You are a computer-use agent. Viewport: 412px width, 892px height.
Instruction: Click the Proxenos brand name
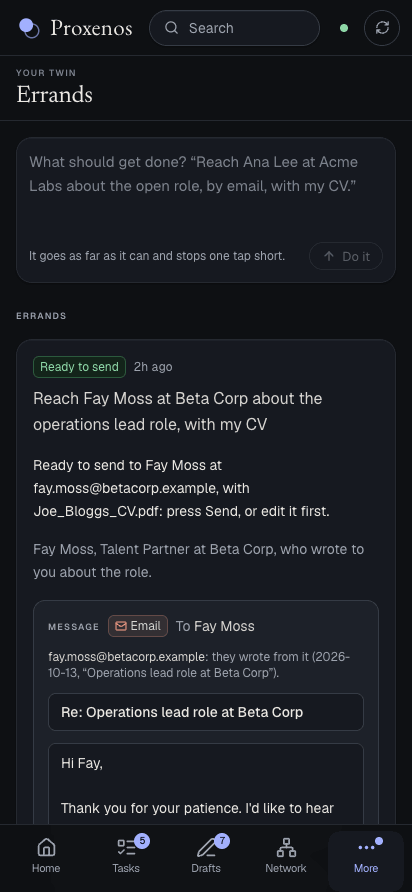pos(91,28)
